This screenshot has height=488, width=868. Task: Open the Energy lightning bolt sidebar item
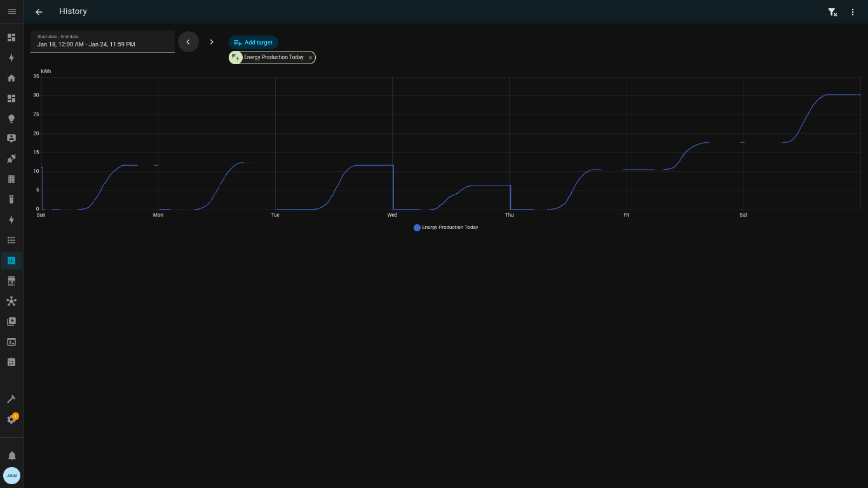point(11,58)
